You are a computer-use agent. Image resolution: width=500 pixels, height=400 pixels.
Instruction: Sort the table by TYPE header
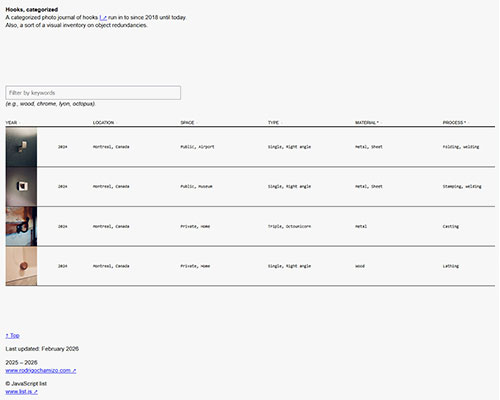point(273,123)
